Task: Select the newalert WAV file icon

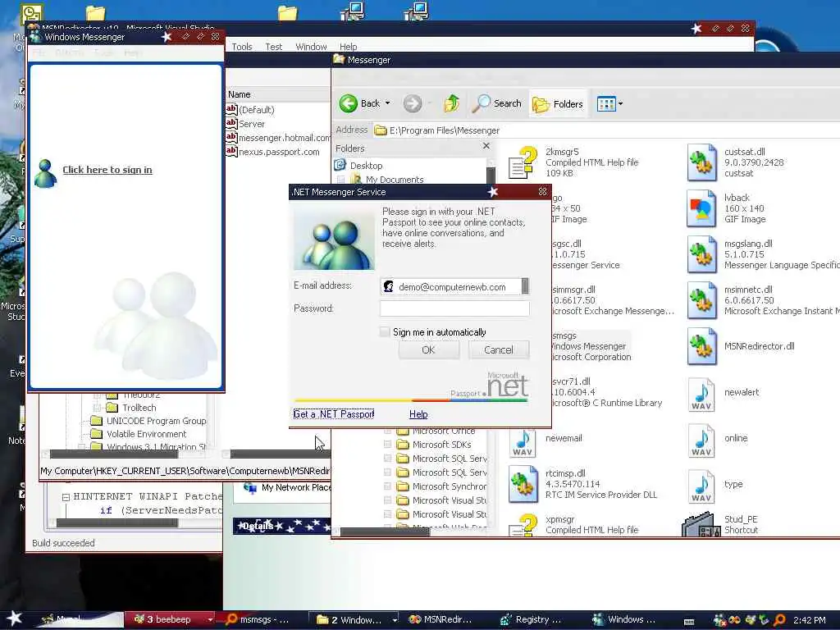Action: click(701, 395)
